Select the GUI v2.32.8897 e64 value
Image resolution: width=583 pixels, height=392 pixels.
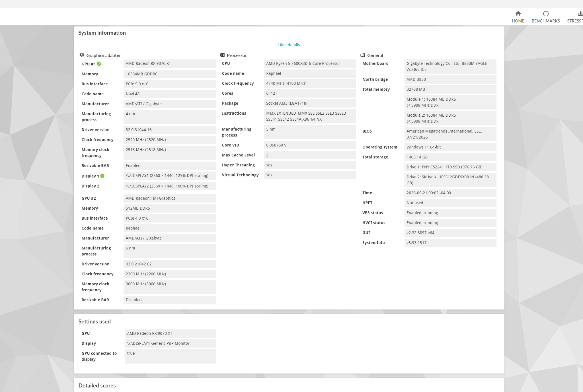(450, 233)
